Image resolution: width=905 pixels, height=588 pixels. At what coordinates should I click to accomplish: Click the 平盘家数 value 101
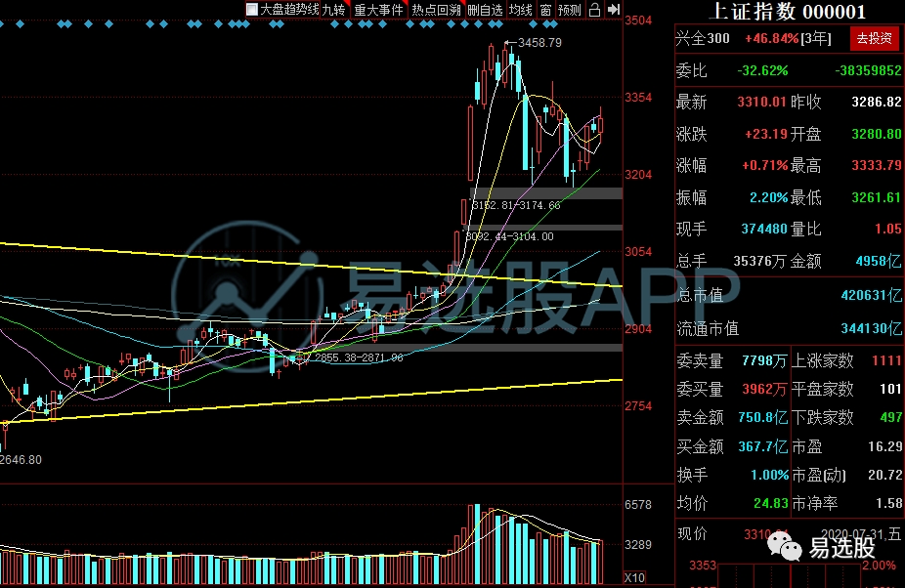890,389
